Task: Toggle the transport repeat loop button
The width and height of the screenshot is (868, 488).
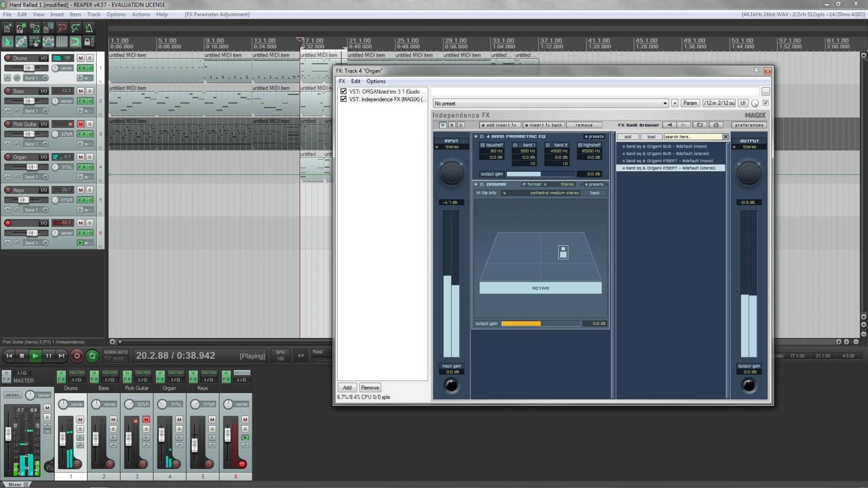Action: coord(92,356)
